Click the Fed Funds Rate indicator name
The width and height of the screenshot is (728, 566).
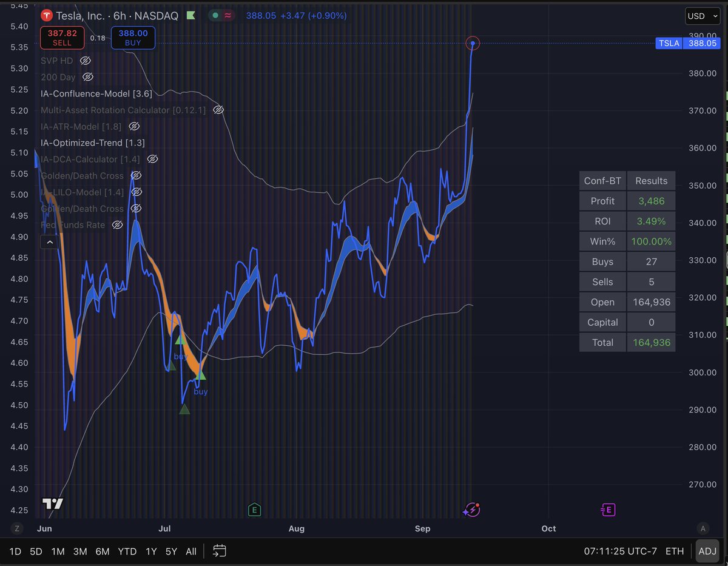[x=73, y=224]
